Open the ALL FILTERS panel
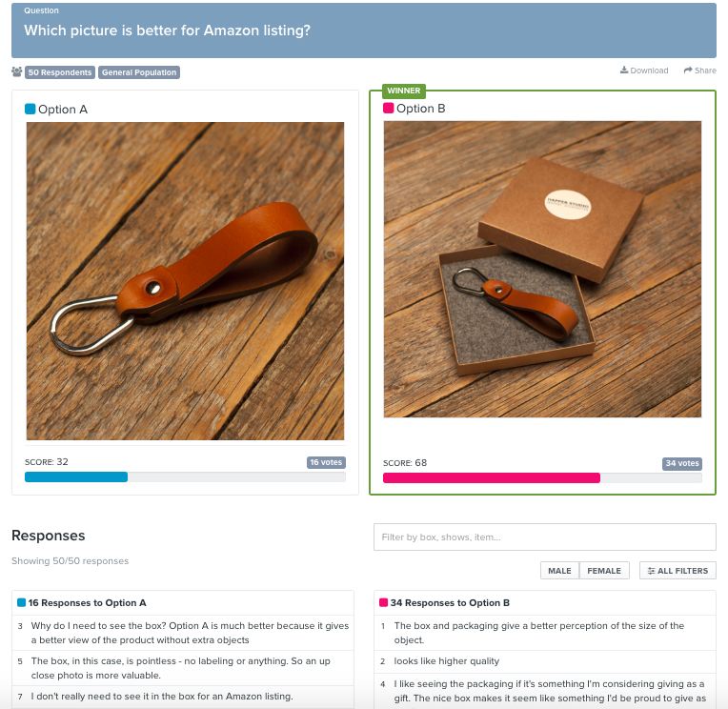728x709 pixels. pos(677,571)
